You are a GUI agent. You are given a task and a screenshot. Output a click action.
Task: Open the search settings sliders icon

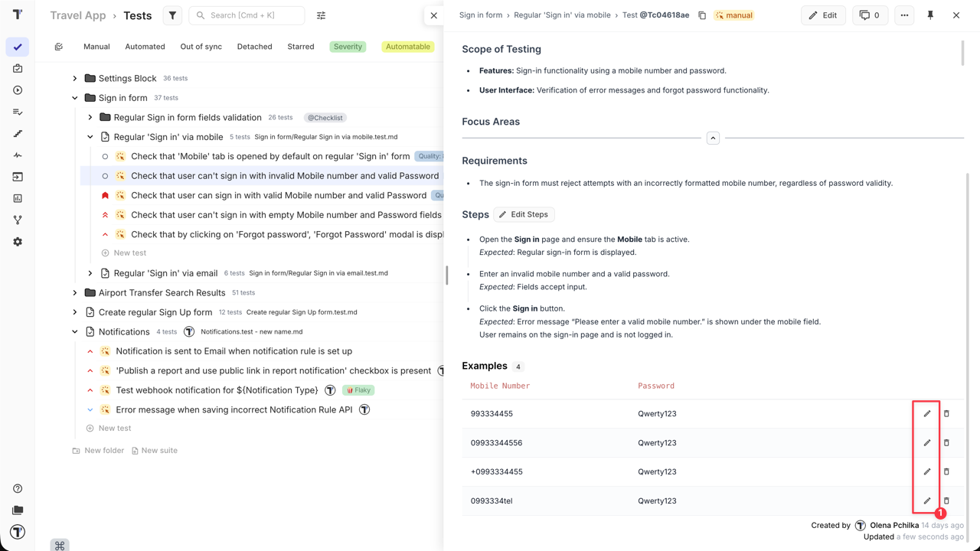click(x=322, y=15)
